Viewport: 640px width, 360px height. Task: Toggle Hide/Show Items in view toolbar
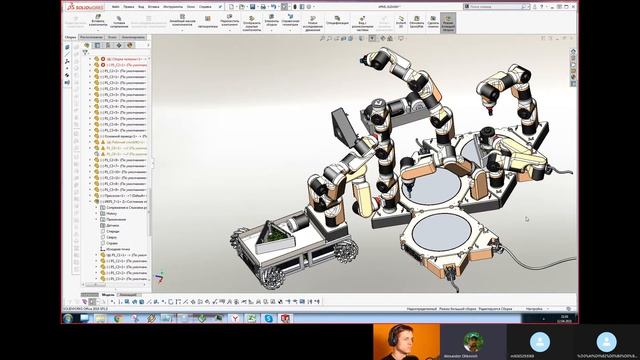pos(372,38)
